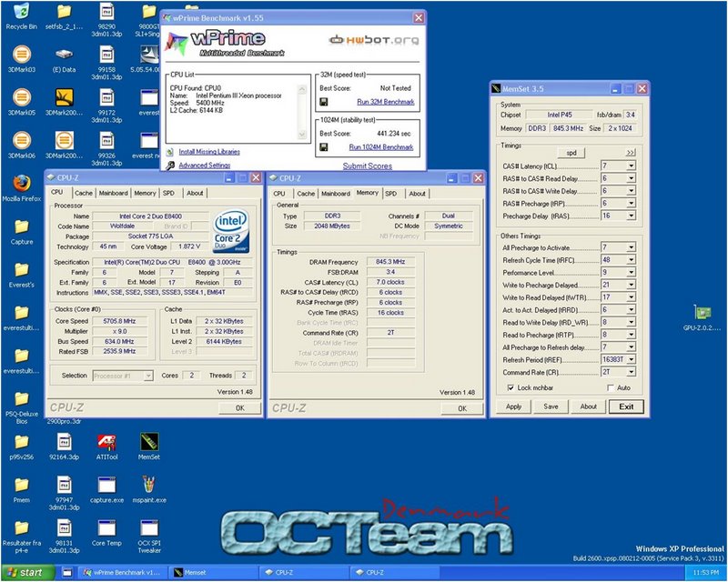Viewport: 728px width, 582px height.
Task: Click OK in the left CPU-Z window
Action: pos(239,408)
